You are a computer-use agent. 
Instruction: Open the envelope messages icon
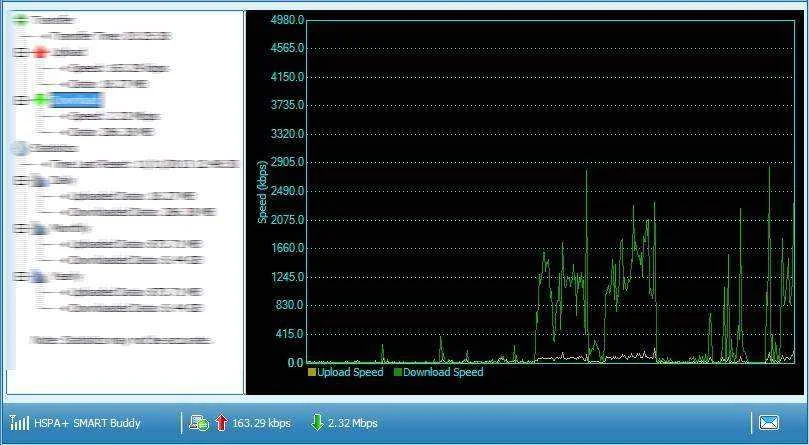tap(769, 423)
